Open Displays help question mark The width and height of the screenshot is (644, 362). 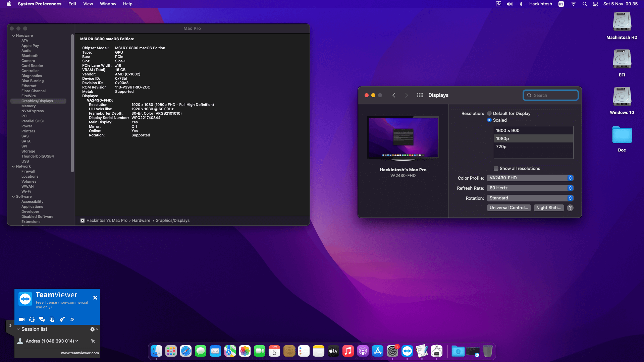pos(570,208)
